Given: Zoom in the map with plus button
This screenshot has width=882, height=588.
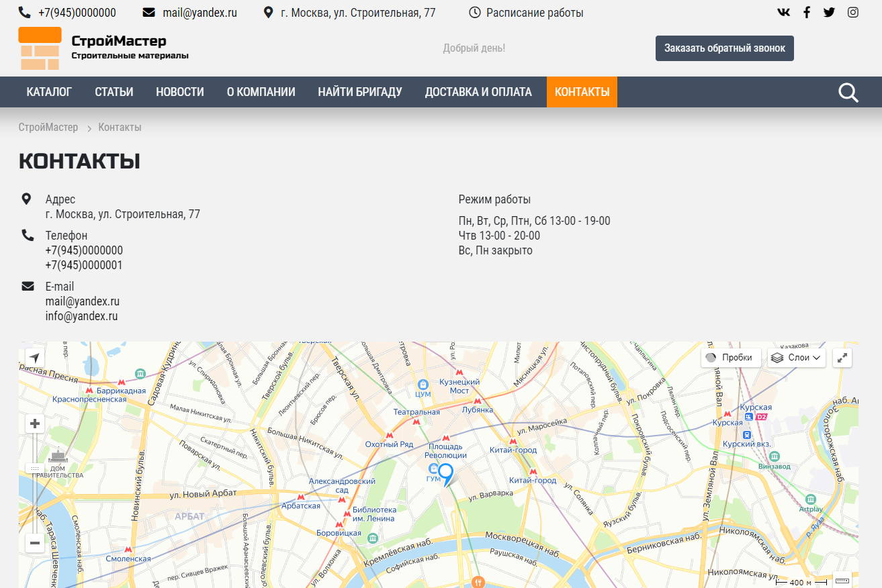Looking at the screenshot, I should pos(35,424).
